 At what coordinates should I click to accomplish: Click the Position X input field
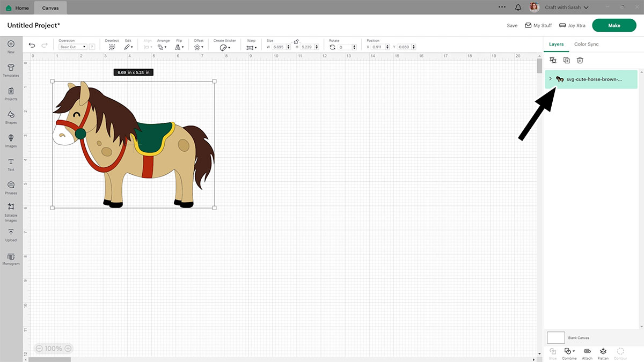[x=380, y=47]
